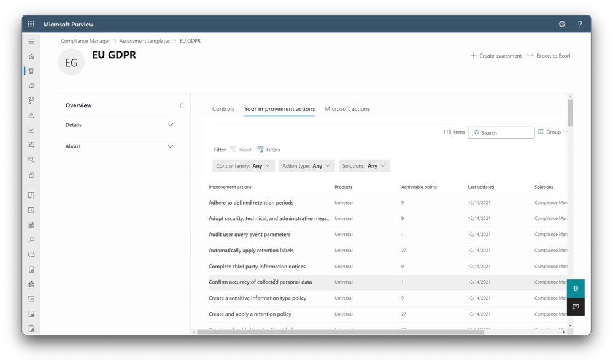The width and height of the screenshot is (613, 364).
Task: Open the dark feedback chat button
Action: pos(576,306)
